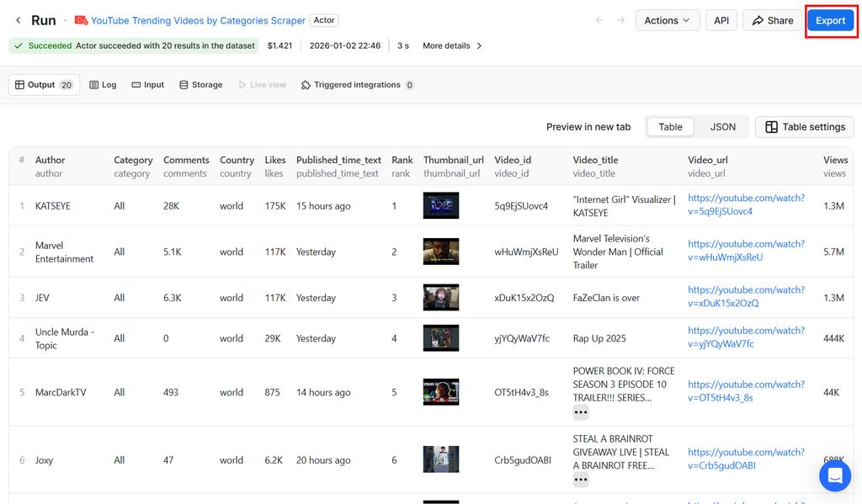Viewport: 862px width, 504px height.
Task: Click the API button
Action: point(721,20)
